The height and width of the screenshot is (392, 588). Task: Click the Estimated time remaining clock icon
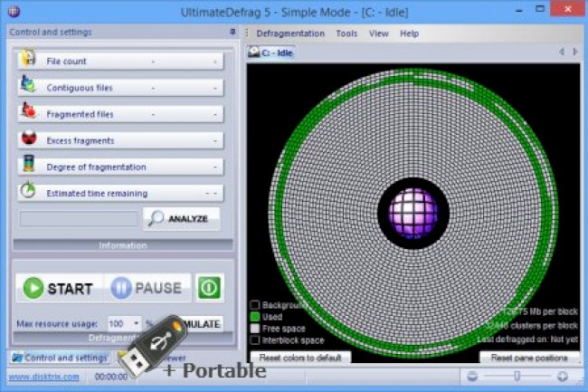29,192
